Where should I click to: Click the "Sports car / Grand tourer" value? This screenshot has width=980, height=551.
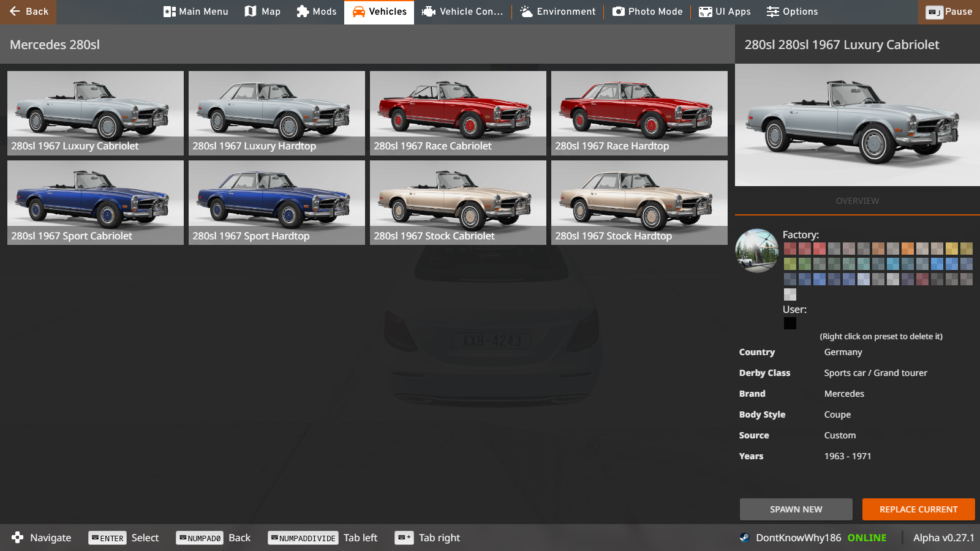point(876,373)
